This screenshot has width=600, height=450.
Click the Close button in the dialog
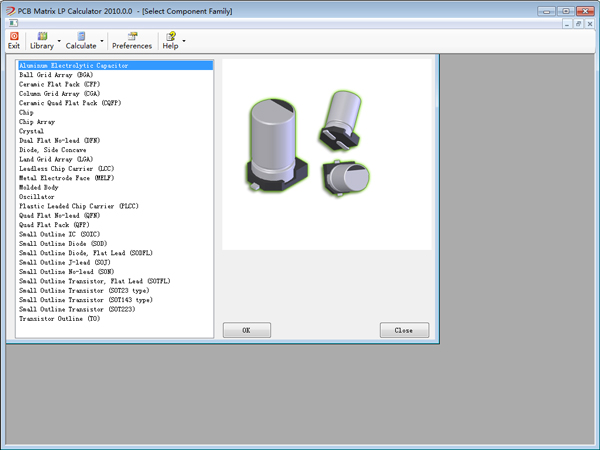(404, 330)
